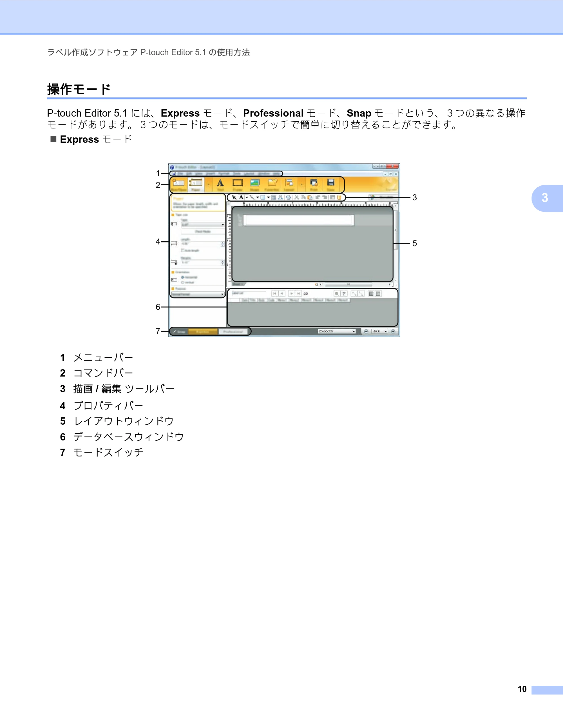Open the Format menu
563x728 pixels.
click(x=224, y=174)
